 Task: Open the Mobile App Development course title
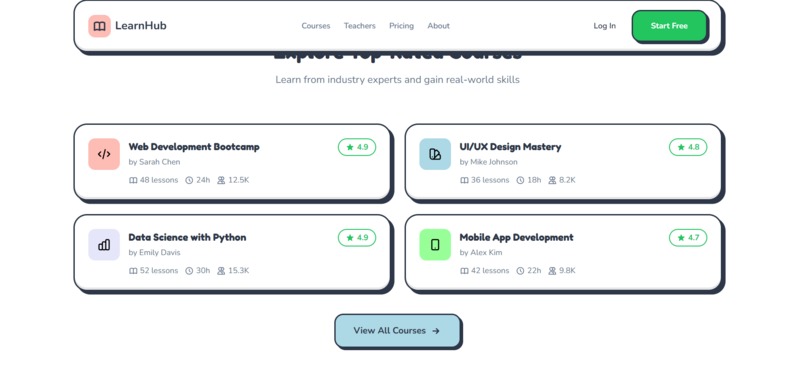516,237
